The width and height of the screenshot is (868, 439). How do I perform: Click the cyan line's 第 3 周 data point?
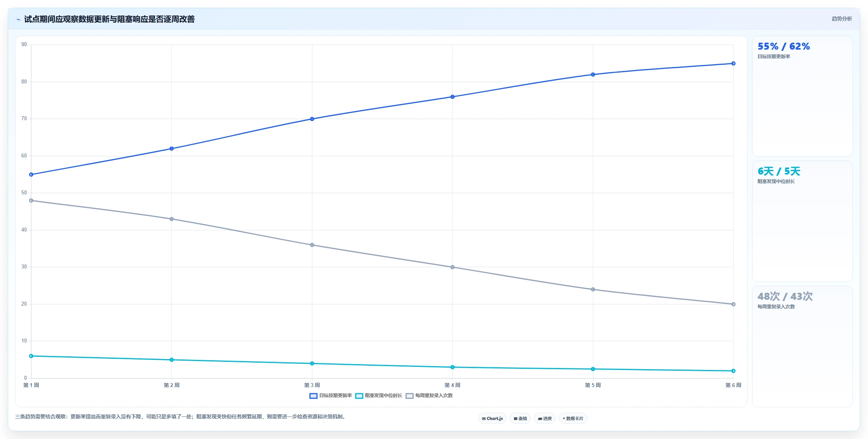(x=312, y=363)
